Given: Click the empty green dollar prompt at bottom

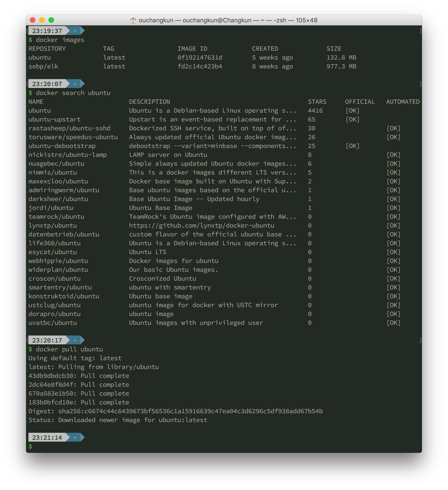Looking at the screenshot, I should 31,446.
